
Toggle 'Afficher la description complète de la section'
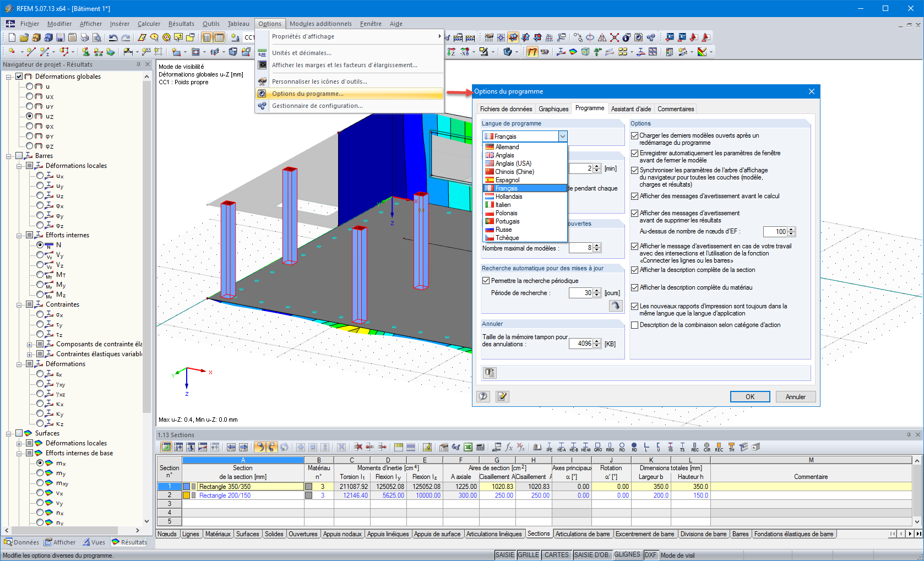pos(635,270)
